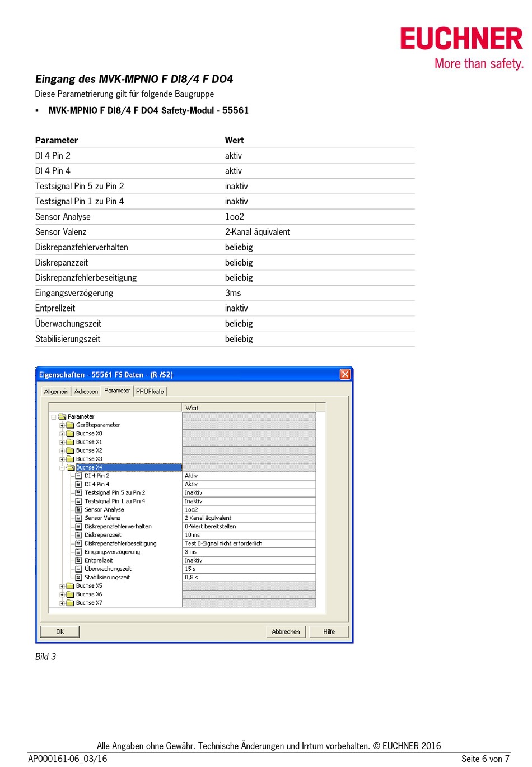Open the Adressen tab

coord(86,391)
